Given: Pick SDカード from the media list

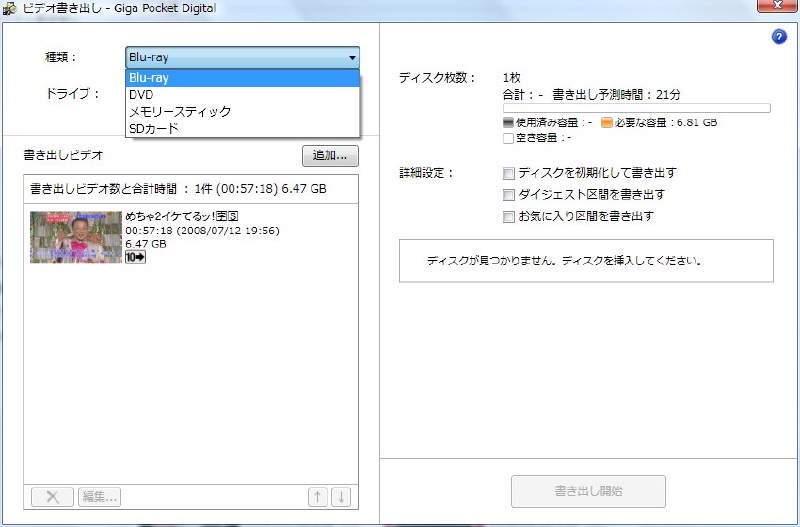Looking at the screenshot, I should 154,128.
